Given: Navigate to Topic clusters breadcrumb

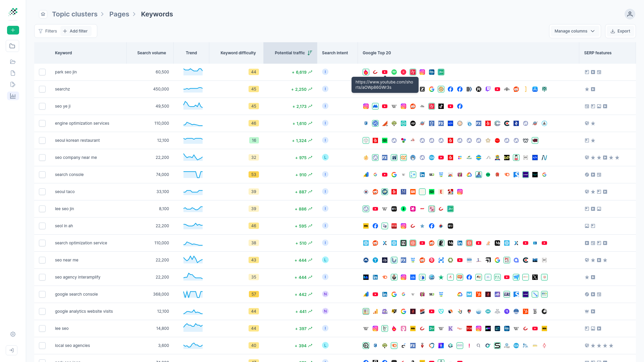Looking at the screenshot, I should pos(74,14).
